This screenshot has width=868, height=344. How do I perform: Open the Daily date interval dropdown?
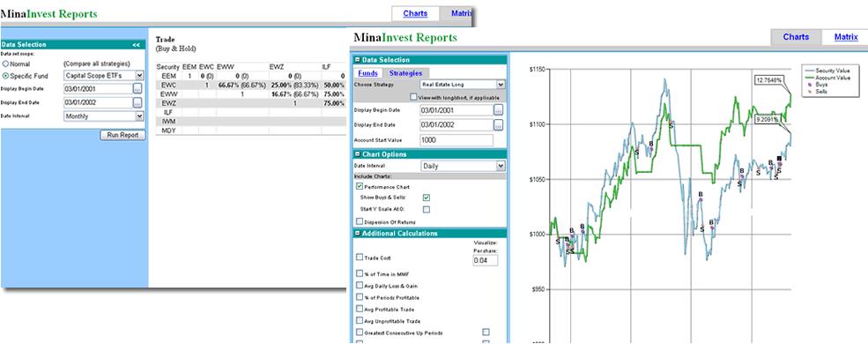click(501, 166)
